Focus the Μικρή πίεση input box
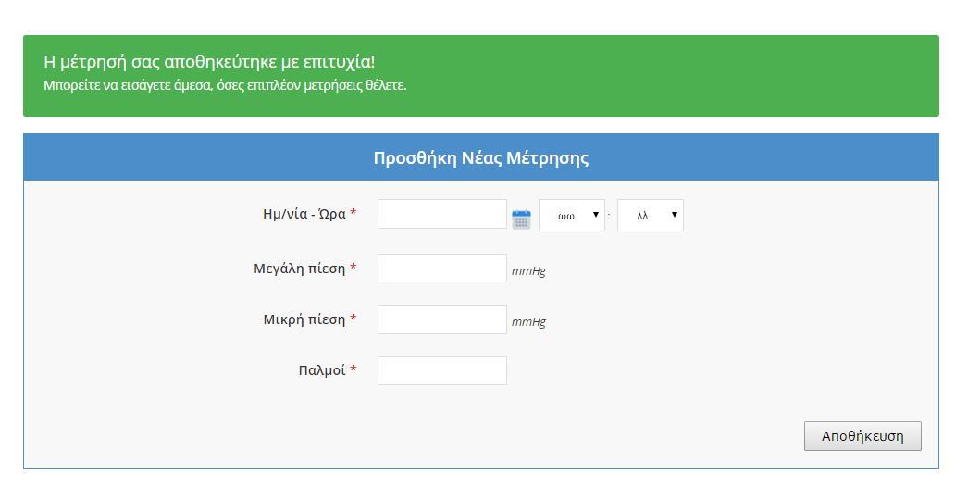The width and height of the screenshot is (980, 488). tap(441, 319)
